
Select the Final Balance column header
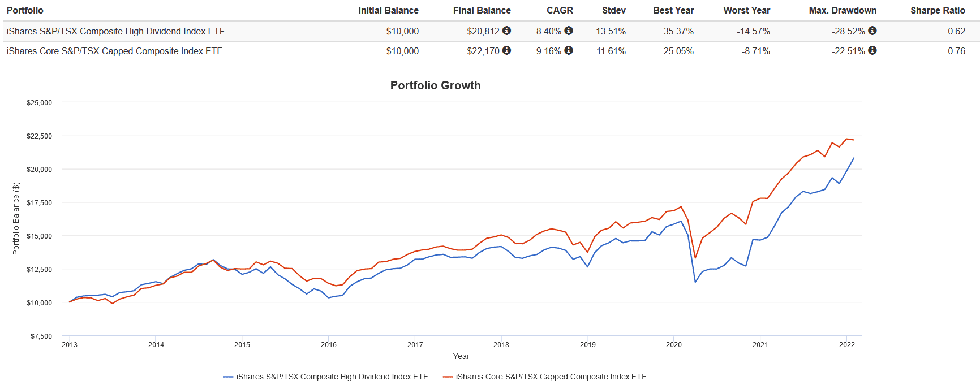482,10
